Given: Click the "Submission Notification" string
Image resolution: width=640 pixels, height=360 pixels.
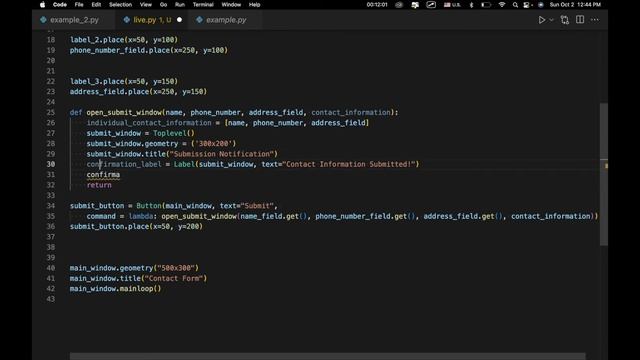Looking at the screenshot, I should tap(222, 154).
